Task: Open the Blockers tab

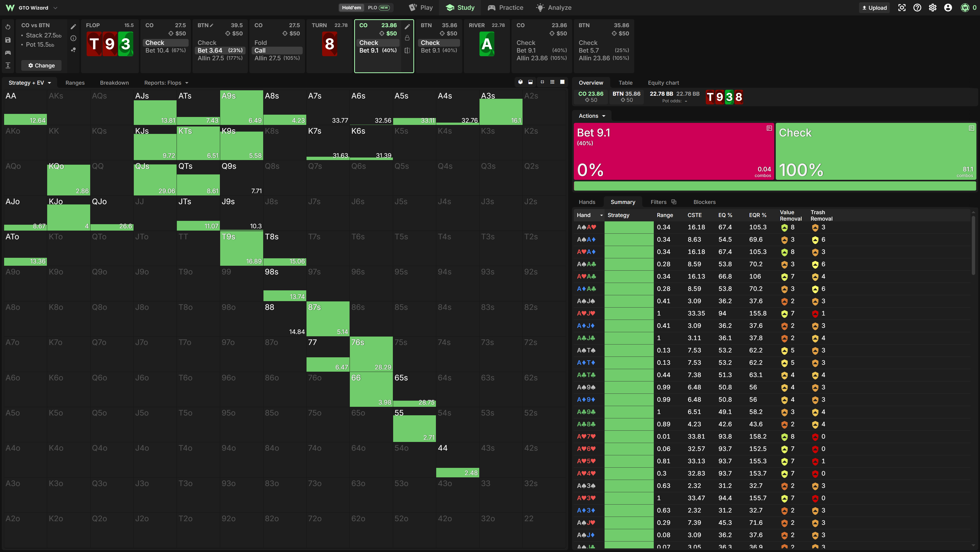Action: pos(704,202)
